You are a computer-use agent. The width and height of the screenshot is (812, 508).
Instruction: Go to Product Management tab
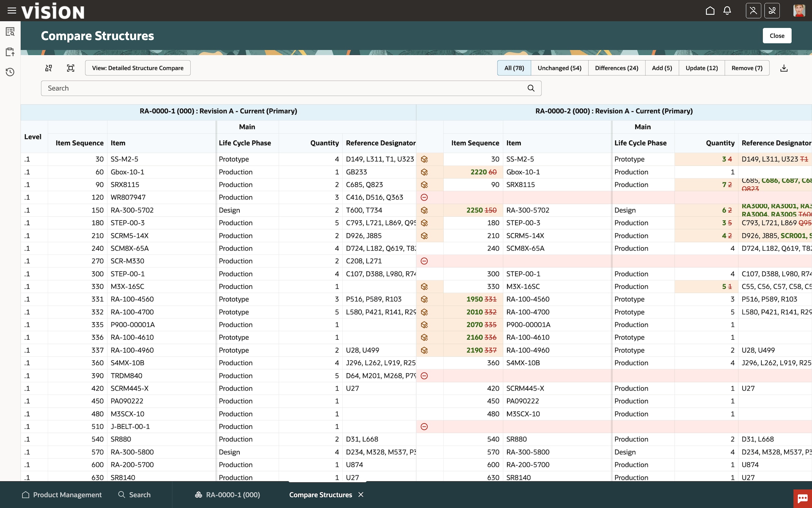click(62, 495)
